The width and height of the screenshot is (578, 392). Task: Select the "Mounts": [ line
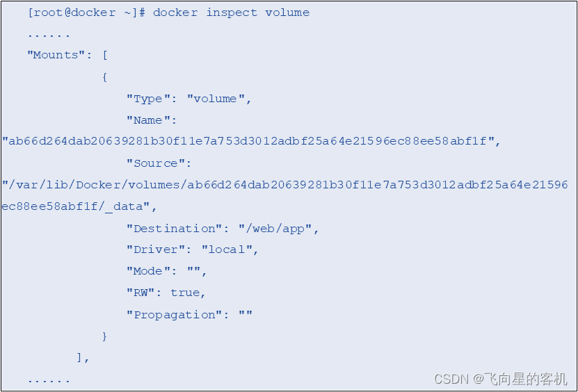[67, 56]
